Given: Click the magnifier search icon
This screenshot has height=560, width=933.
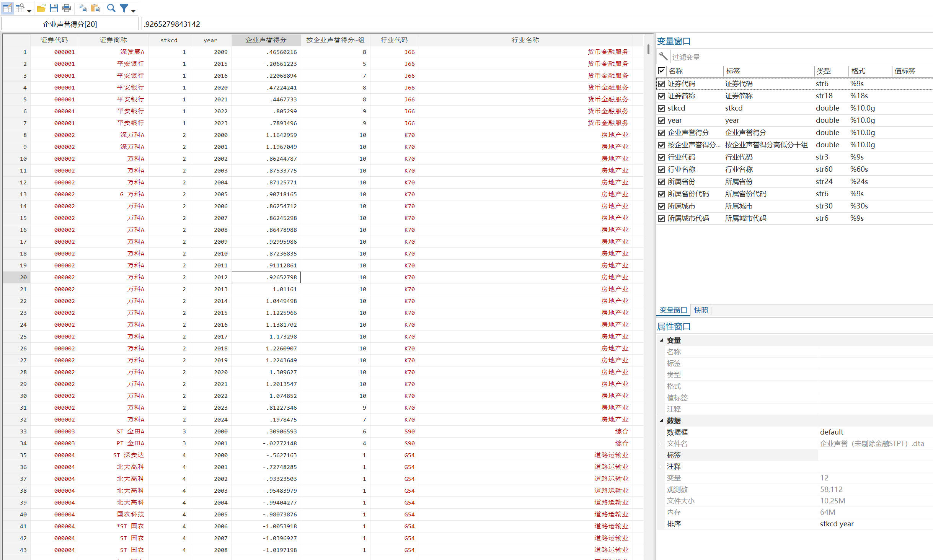Looking at the screenshot, I should [111, 8].
